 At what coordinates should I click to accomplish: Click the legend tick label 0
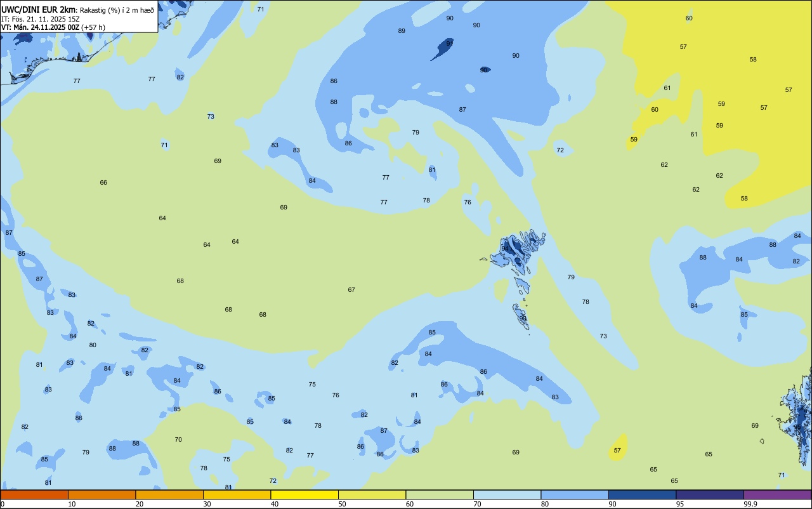coord(3,504)
